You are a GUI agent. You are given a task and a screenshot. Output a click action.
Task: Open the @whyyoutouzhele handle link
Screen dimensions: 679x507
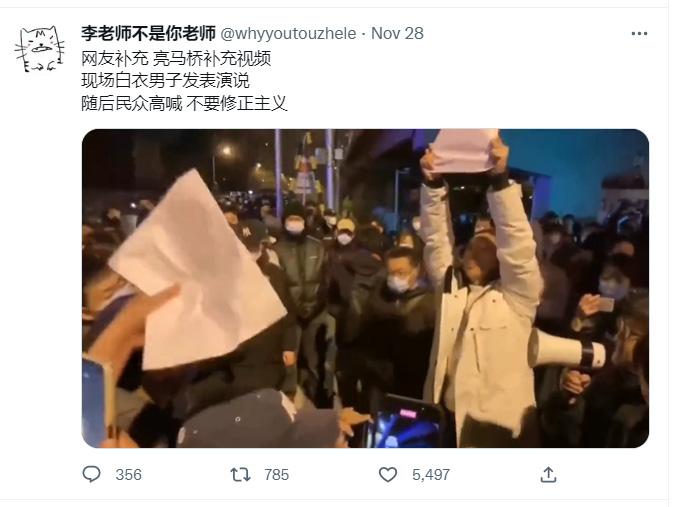point(288,33)
